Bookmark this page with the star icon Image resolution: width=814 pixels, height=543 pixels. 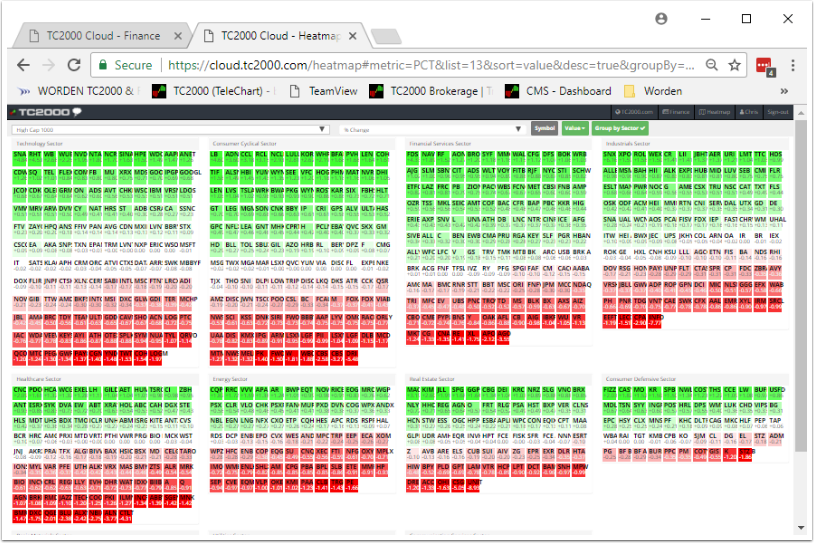(x=734, y=65)
